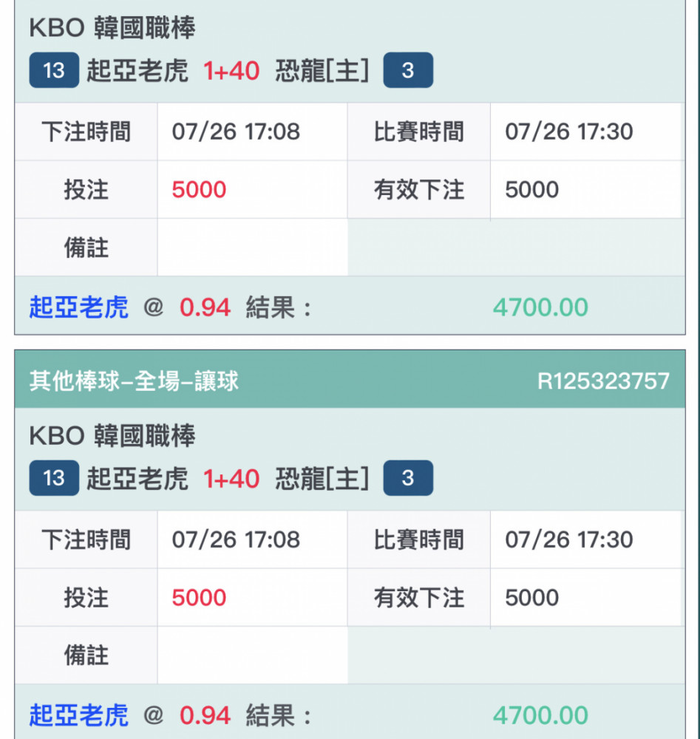700x739 pixels.
Task: Click the 1+40 handicap in second bet
Action: point(231,478)
